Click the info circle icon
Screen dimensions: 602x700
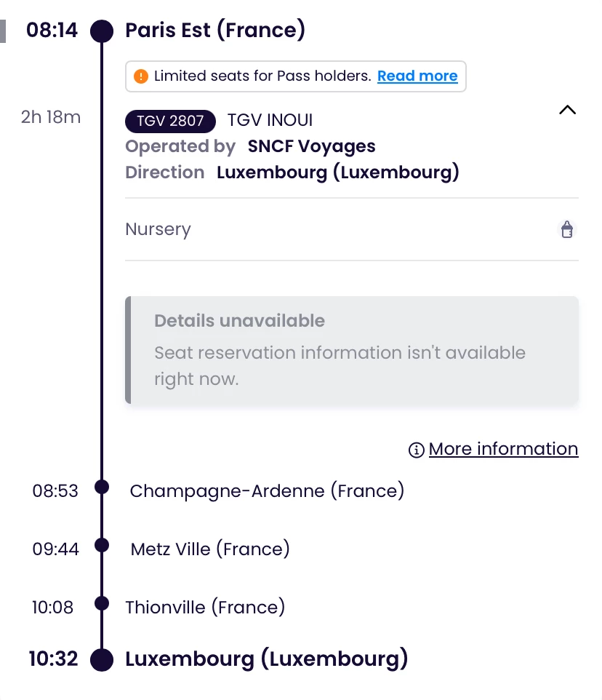click(x=417, y=450)
